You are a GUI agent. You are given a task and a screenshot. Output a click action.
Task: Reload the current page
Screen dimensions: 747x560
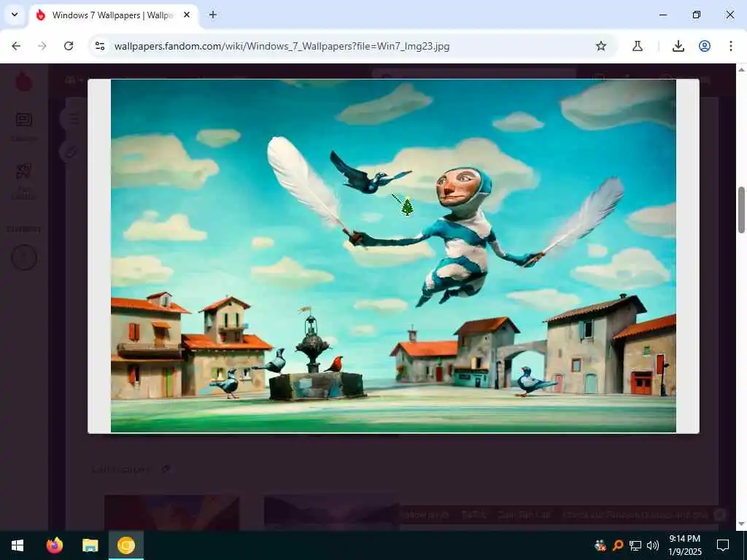69,46
